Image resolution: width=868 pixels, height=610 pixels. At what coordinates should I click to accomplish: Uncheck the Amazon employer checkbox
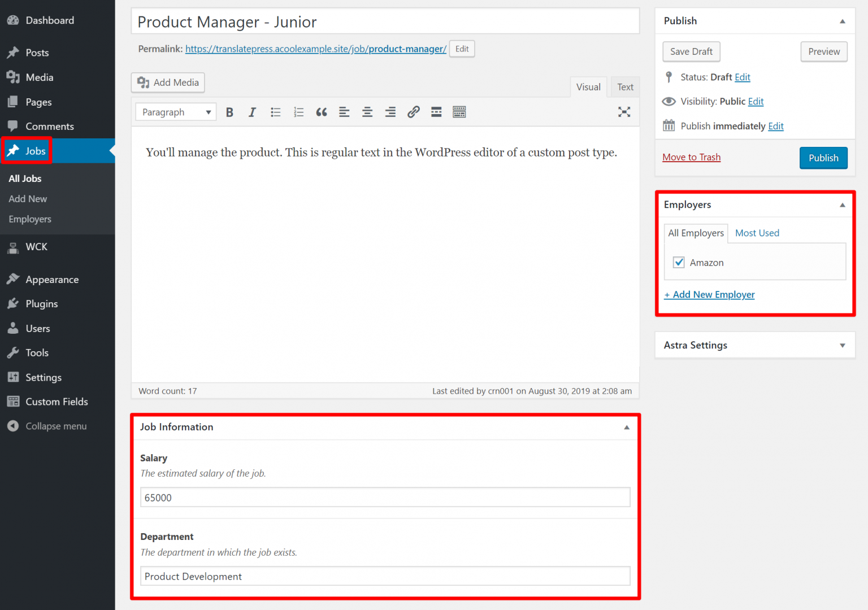click(678, 262)
